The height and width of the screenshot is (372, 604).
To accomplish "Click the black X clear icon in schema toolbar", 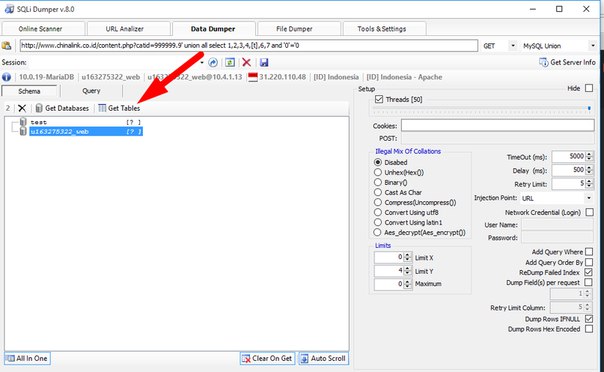I will click(22, 108).
